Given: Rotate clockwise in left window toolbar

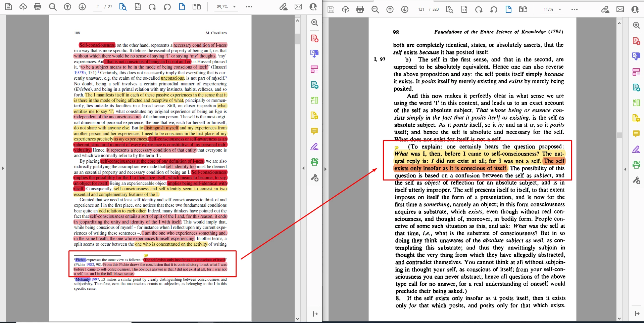Looking at the screenshot, I should (x=152, y=7).
